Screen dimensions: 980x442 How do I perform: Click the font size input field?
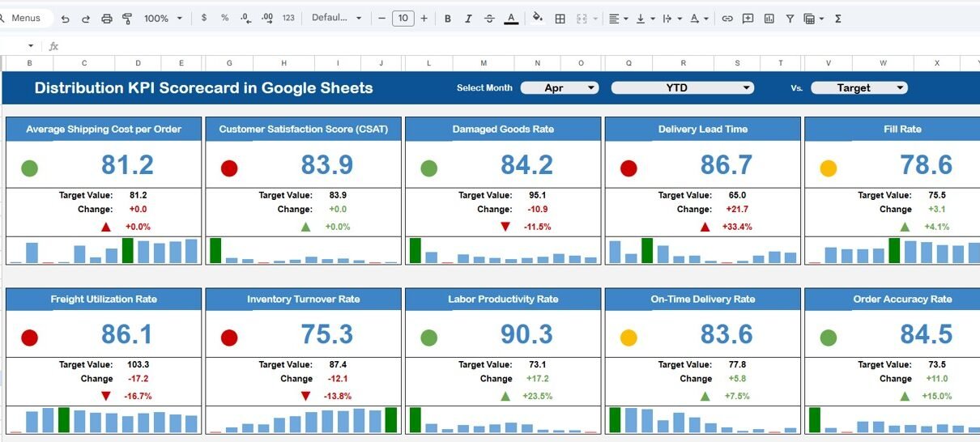tap(403, 18)
